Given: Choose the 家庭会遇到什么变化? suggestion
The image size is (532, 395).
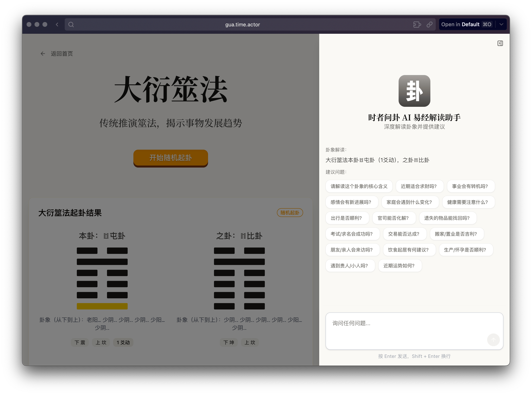Looking at the screenshot, I should coord(410,202).
